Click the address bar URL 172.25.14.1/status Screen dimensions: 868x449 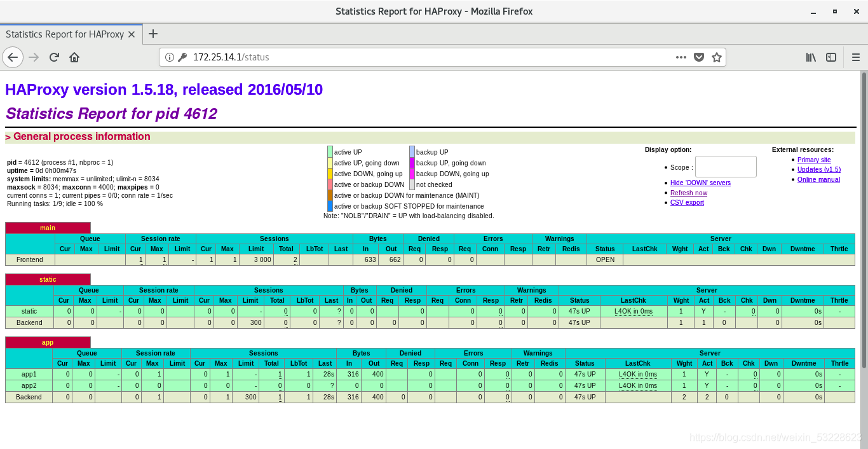click(x=231, y=57)
